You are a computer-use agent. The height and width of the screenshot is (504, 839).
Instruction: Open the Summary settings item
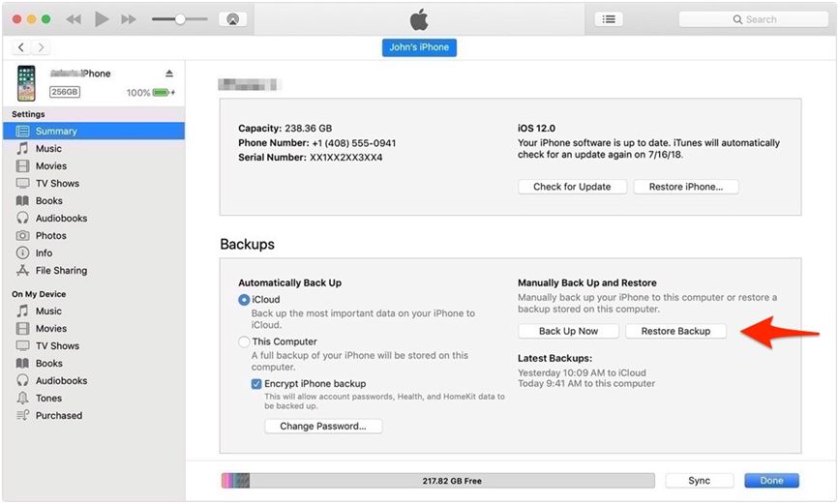pyautogui.click(x=56, y=132)
